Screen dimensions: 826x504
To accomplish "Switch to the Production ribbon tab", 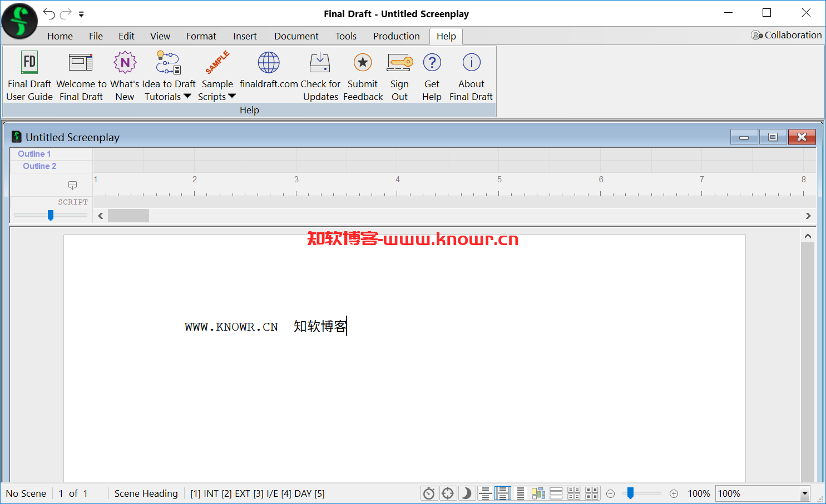I will 397,36.
